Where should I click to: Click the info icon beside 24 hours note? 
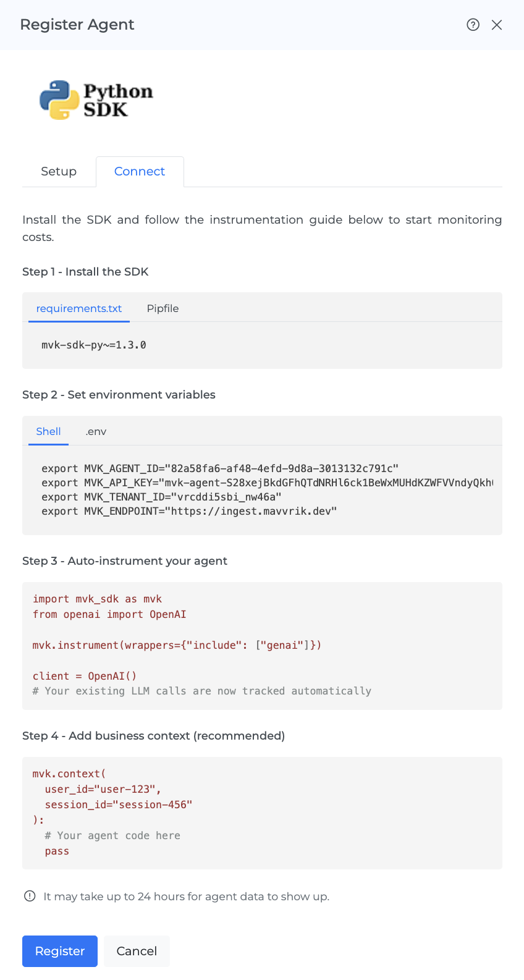[x=30, y=896]
